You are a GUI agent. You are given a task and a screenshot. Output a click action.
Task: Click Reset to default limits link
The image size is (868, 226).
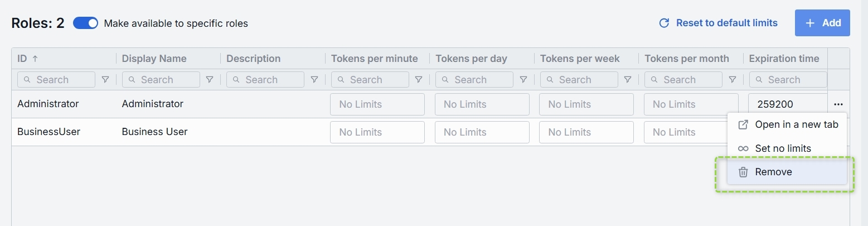click(719, 23)
